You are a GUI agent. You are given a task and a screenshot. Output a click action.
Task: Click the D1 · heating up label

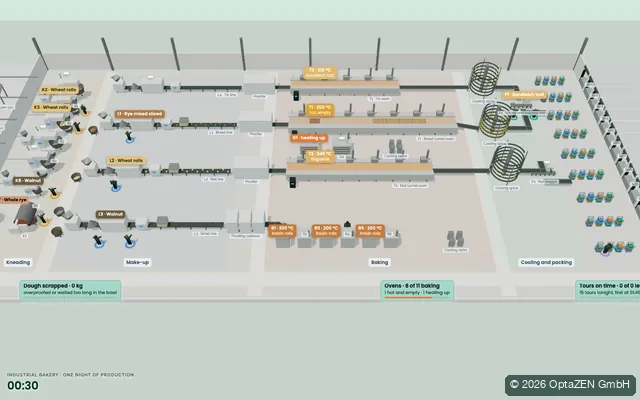(x=309, y=138)
